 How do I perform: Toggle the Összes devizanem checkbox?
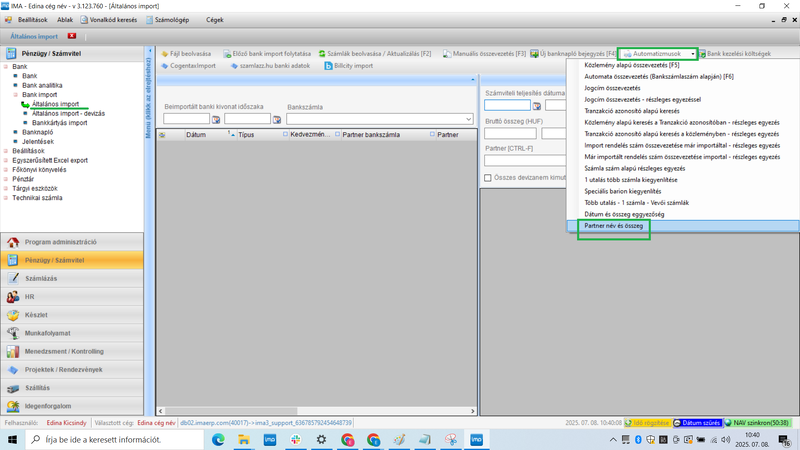pyautogui.click(x=488, y=178)
